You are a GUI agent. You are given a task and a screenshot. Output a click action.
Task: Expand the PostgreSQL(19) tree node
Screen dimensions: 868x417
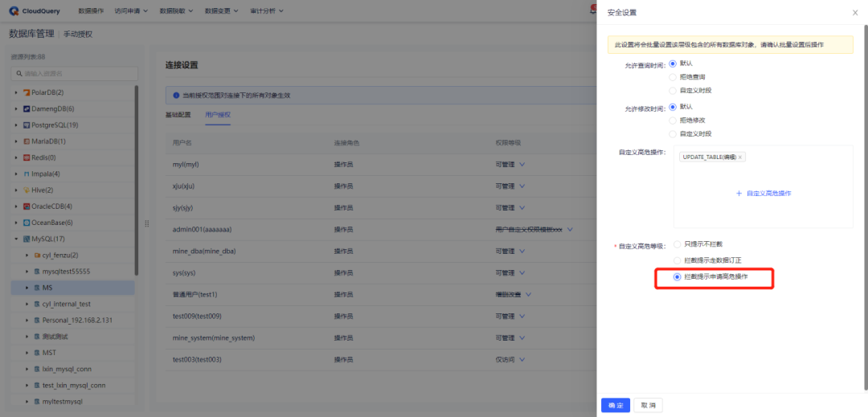click(x=16, y=125)
